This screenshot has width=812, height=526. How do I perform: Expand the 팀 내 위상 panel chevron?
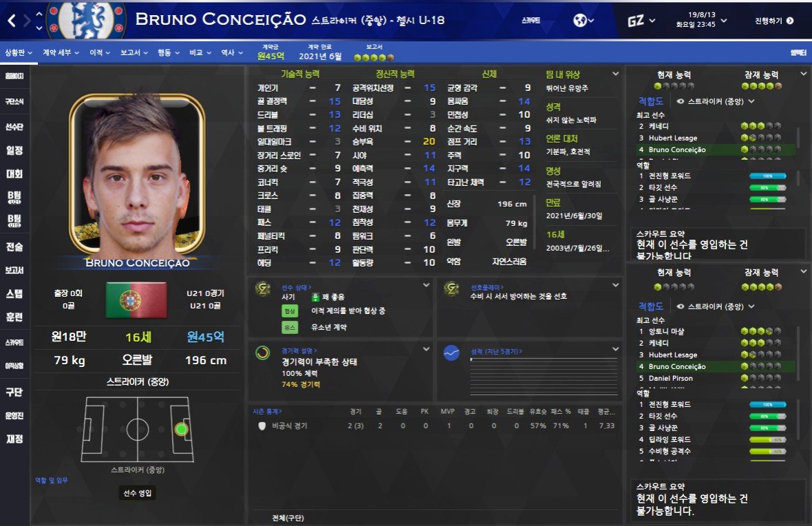pyautogui.click(x=615, y=74)
